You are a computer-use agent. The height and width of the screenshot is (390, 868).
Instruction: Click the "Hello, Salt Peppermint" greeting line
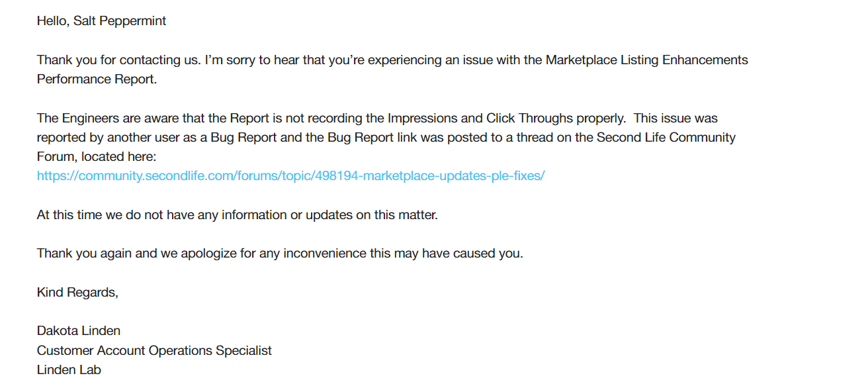click(101, 21)
